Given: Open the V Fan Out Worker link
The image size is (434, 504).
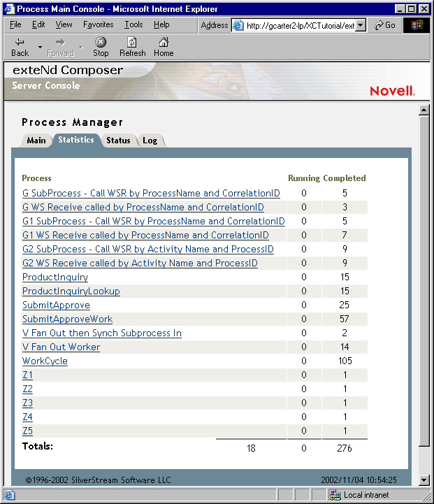Looking at the screenshot, I should 61,347.
